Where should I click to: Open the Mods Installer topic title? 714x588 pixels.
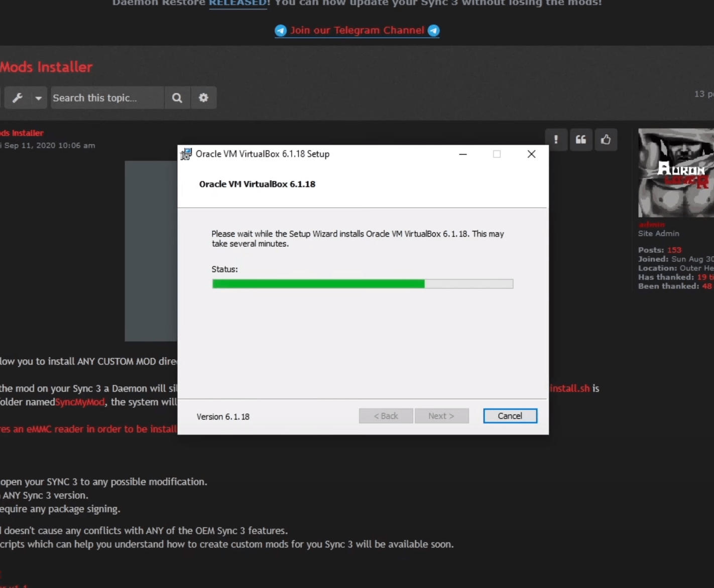coord(46,67)
